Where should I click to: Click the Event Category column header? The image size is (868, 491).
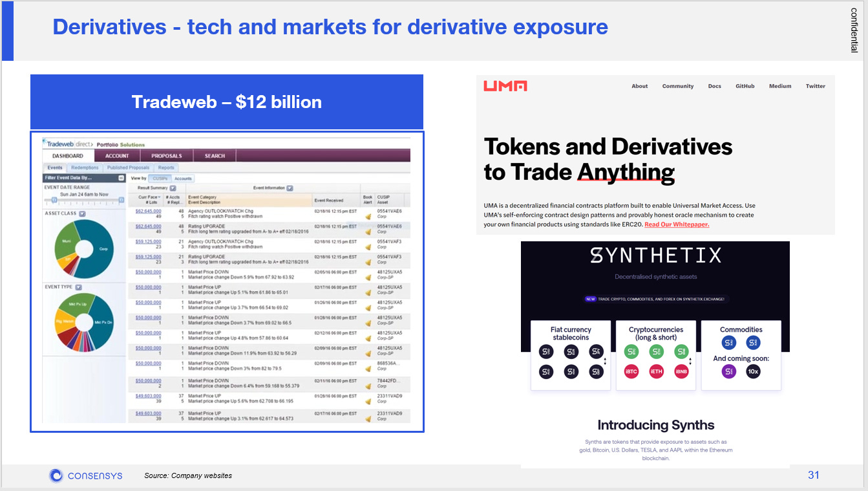(x=202, y=196)
